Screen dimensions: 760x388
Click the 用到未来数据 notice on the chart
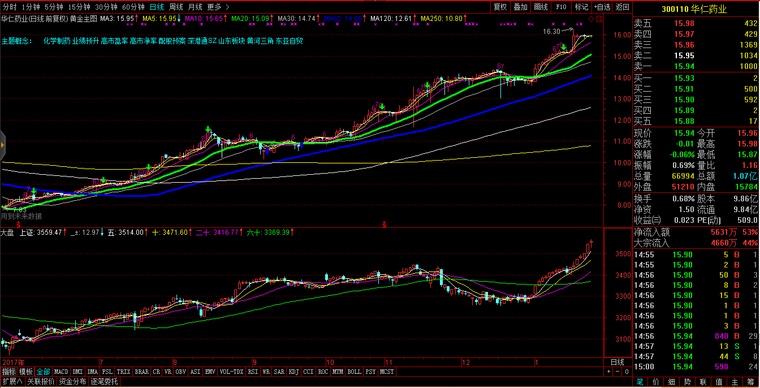click(21, 216)
